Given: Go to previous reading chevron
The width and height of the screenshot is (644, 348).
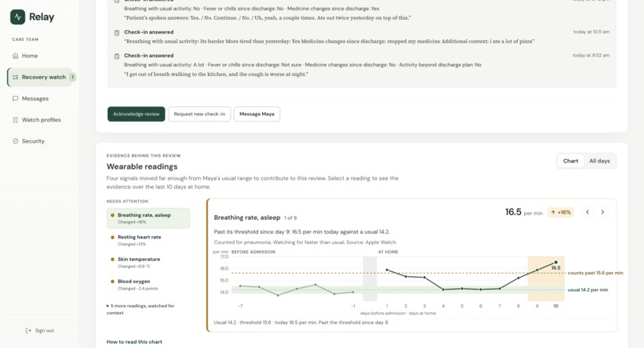Looking at the screenshot, I should 587,212.
